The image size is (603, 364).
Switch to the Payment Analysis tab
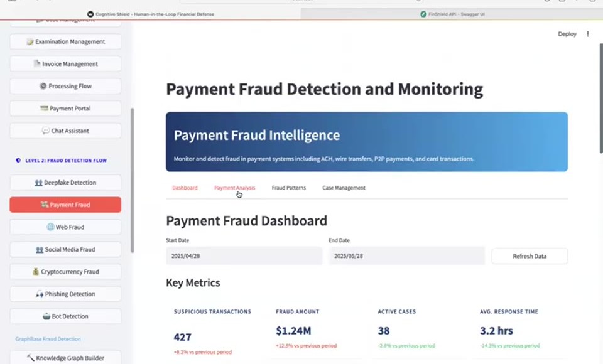[x=234, y=188]
